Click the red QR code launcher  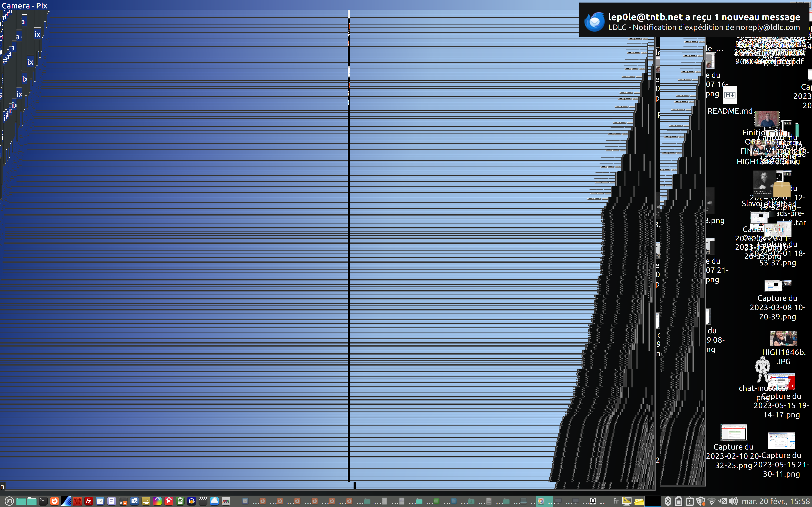pos(77,501)
